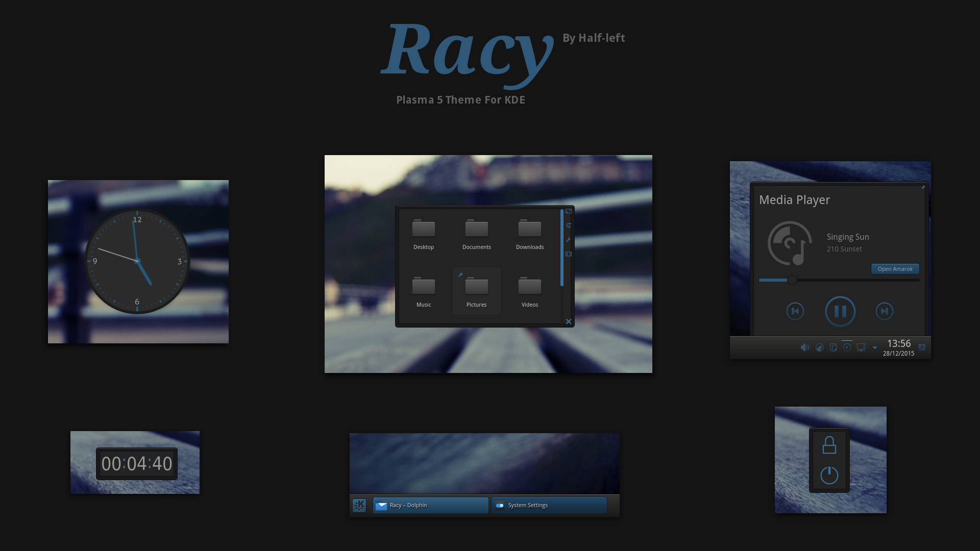The height and width of the screenshot is (551, 980).
Task: Click the resize handle of folder widget
Action: (x=569, y=211)
